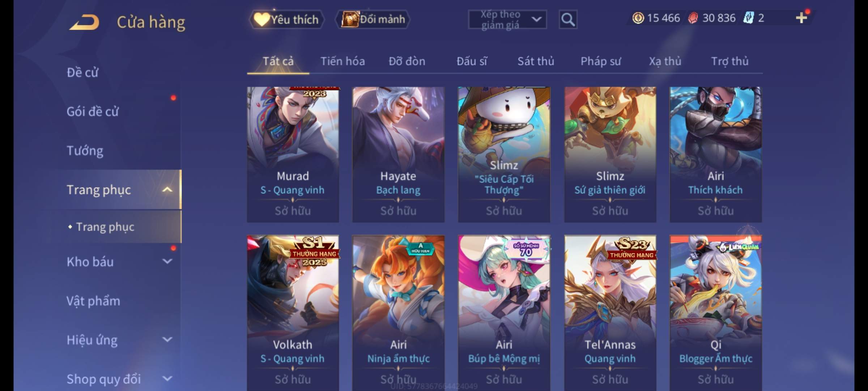Open the search magnifier icon
Viewport: 868px width, 391px height.
(x=568, y=20)
